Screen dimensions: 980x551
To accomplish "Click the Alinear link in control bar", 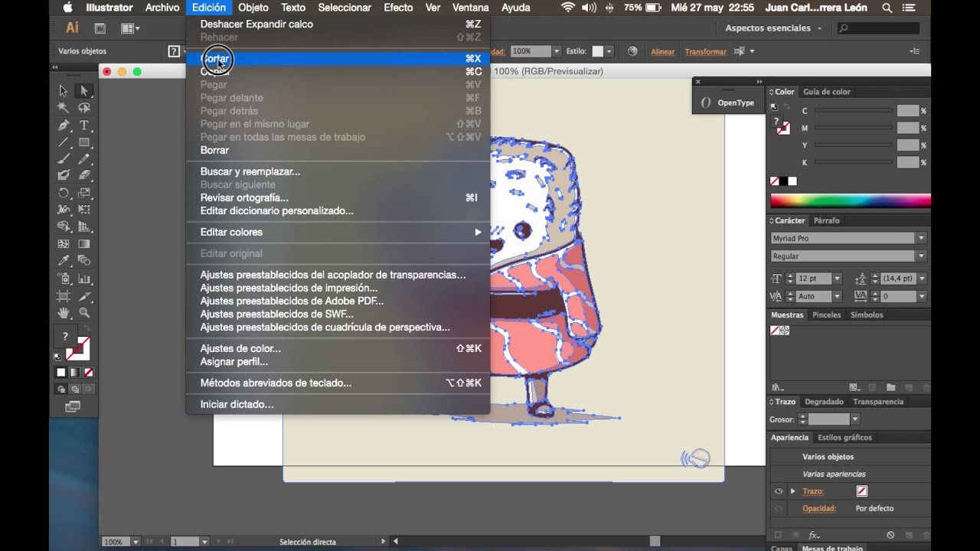I will pos(662,52).
